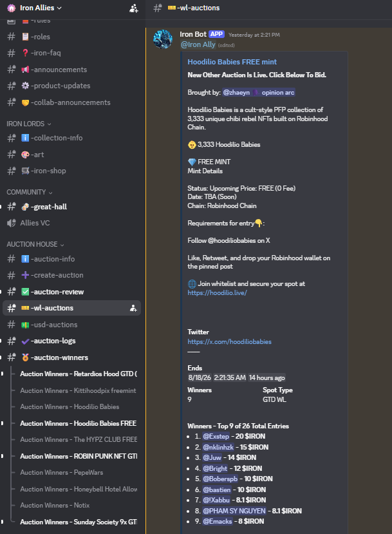Open the x.com/hoodiliobabies Twitter link
This screenshot has width=392, height=534.
(x=229, y=342)
